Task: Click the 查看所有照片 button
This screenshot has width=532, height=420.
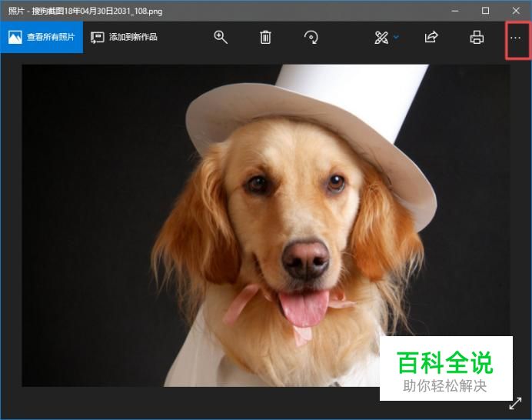Action: [42, 37]
